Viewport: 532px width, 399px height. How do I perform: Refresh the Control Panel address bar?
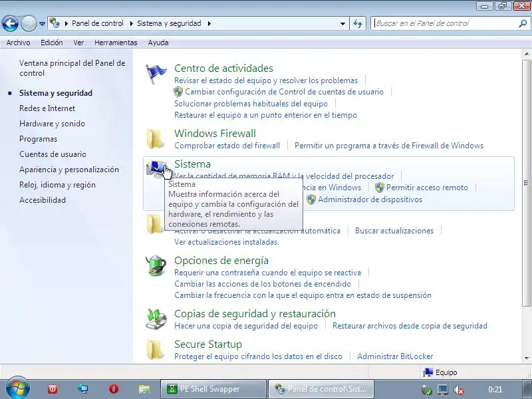coord(358,23)
